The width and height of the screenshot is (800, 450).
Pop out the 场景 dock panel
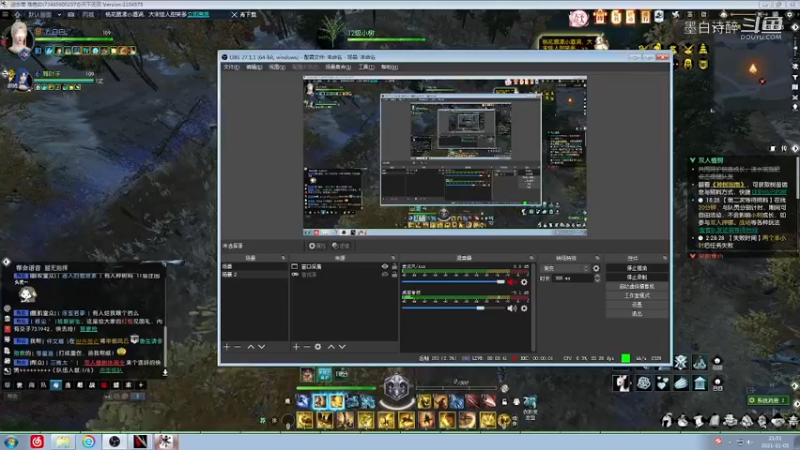(x=283, y=258)
